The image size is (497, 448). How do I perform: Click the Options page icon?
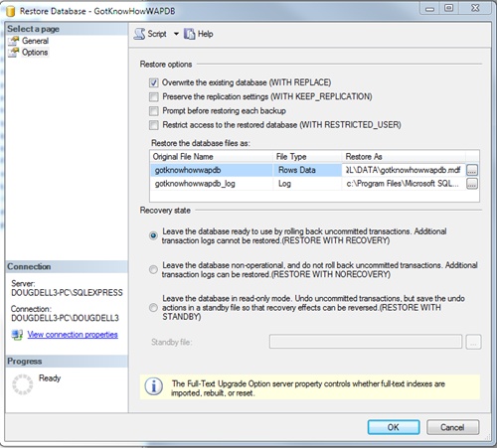coord(14,53)
